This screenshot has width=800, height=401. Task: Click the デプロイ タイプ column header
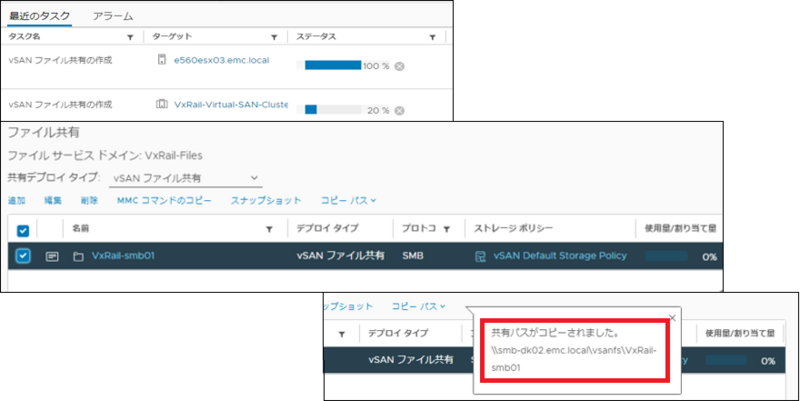(327, 229)
